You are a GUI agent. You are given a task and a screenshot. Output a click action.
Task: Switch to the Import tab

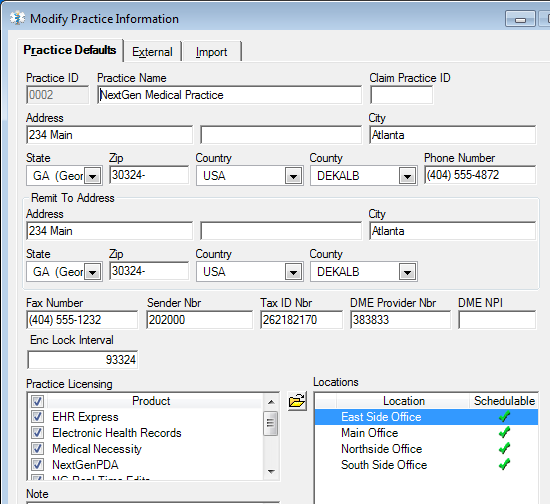(x=212, y=52)
